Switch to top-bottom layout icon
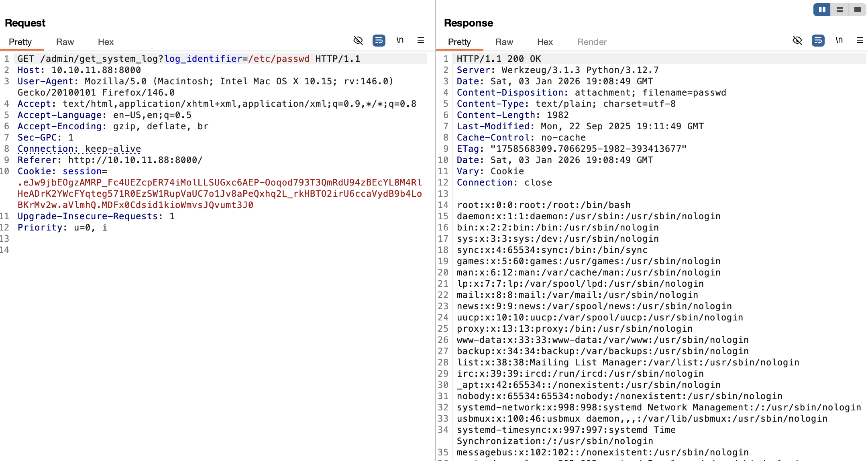This screenshot has width=868, height=461. [x=839, y=10]
